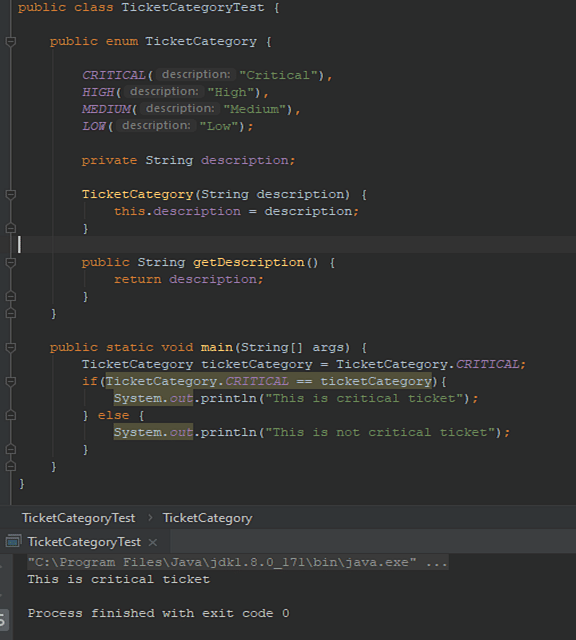Click the description parameter hint for CRITICAL
Viewport: 576px width, 640px height.
[x=196, y=75]
